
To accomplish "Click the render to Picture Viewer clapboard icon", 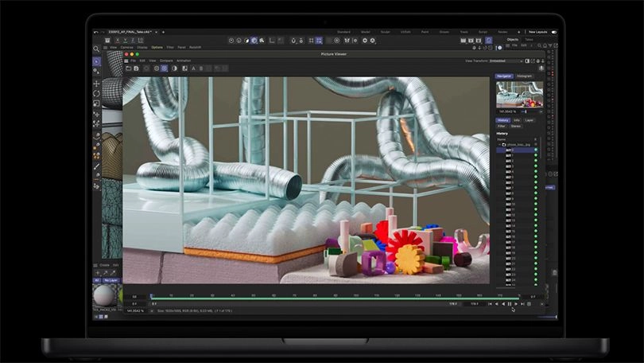I will coord(471,41).
